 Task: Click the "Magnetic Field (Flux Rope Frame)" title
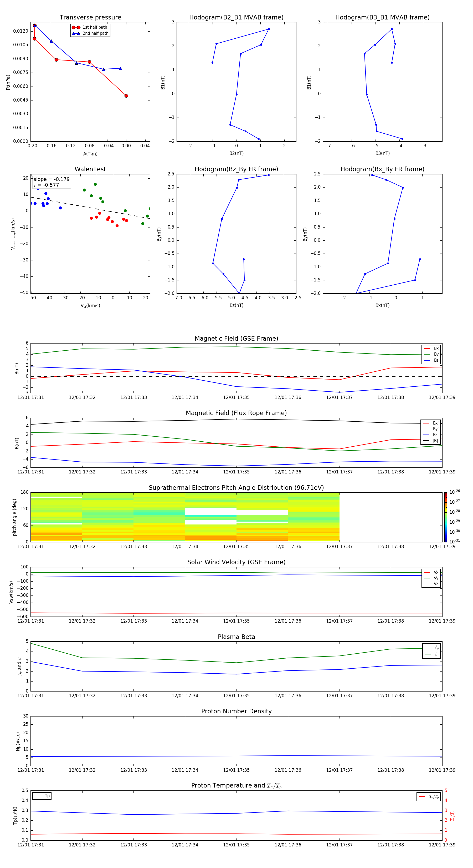(x=236, y=413)
